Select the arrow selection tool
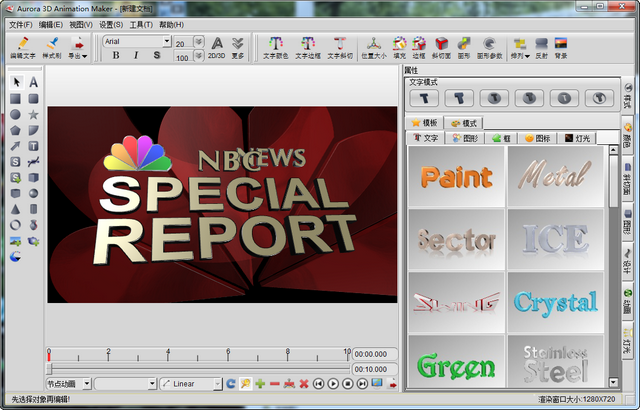 [16, 82]
